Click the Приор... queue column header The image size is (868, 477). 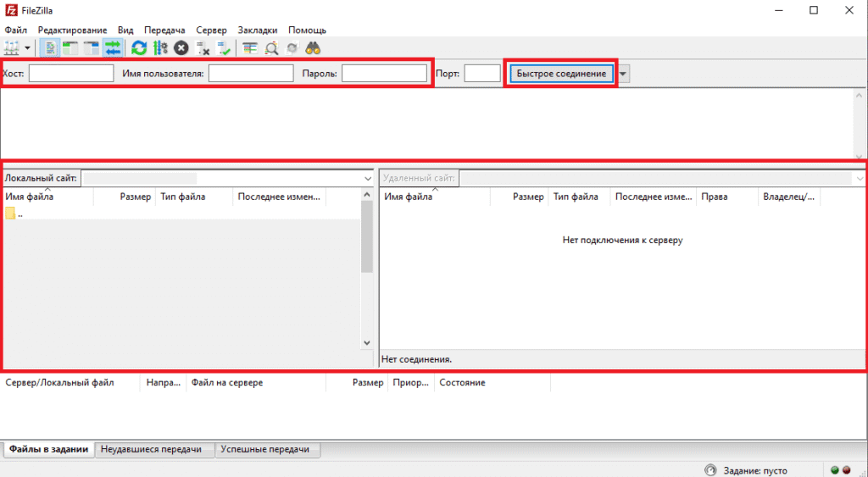[x=411, y=382]
